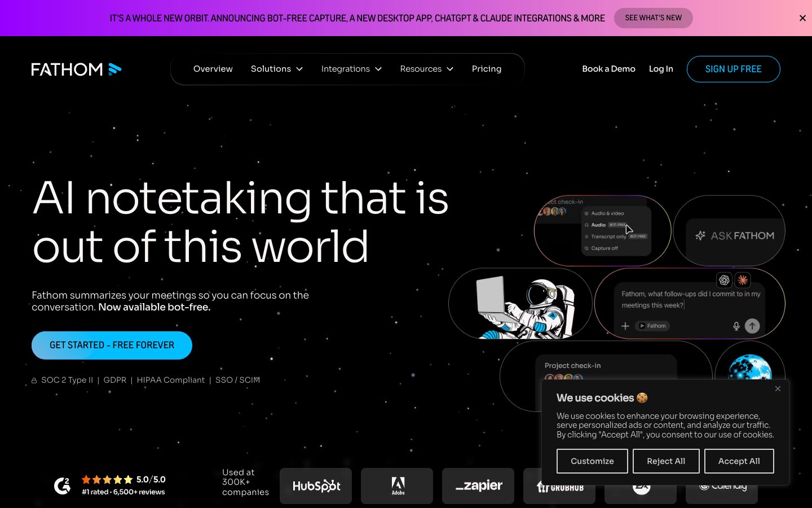Click the SOC 2 Type II text
The height and width of the screenshot is (508, 812).
point(67,380)
